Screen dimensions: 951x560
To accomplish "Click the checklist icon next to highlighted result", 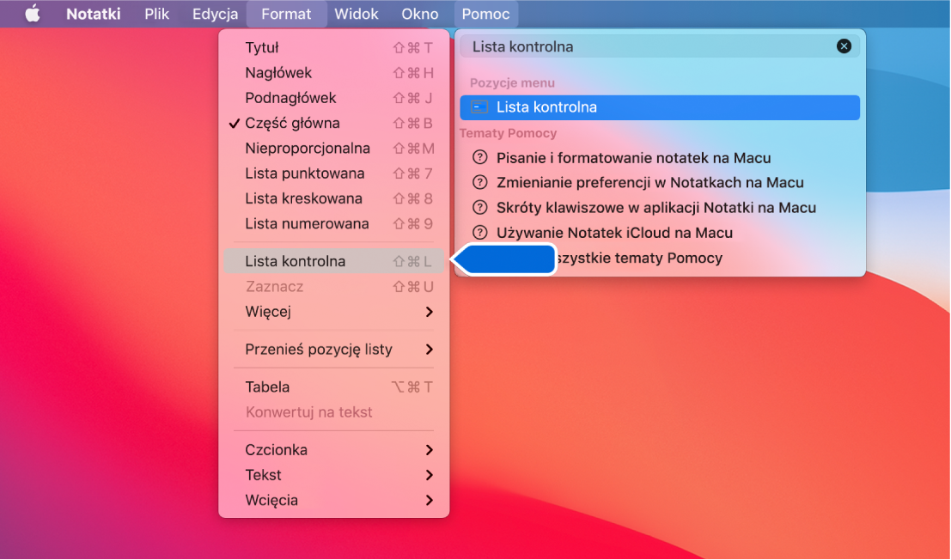I will coord(480,107).
